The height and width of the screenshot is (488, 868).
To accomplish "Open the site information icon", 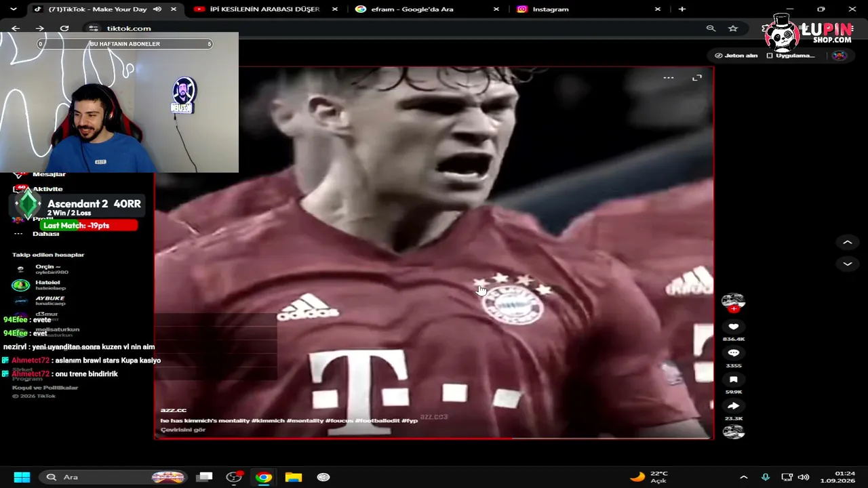I will tap(94, 28).
